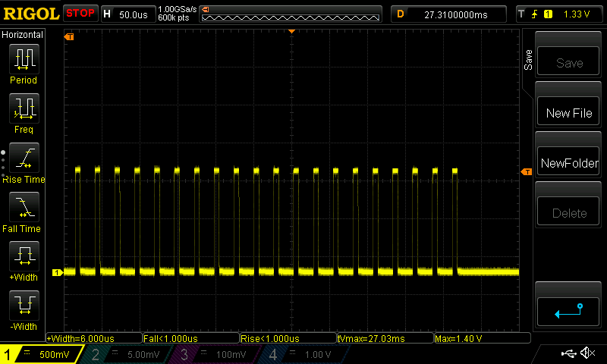Viewport: 607px width, 364px height.
Task: Click the blue return arrow button
Action: point(568,312)
